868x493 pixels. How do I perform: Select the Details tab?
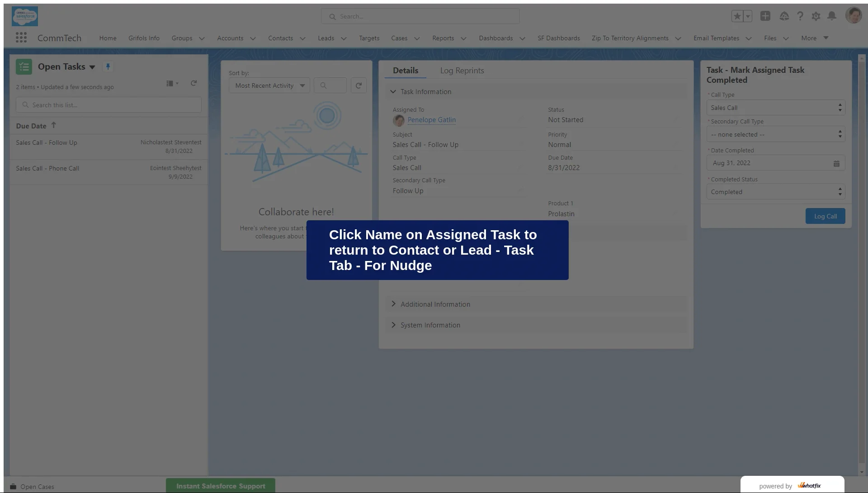(x=406, y=71)
